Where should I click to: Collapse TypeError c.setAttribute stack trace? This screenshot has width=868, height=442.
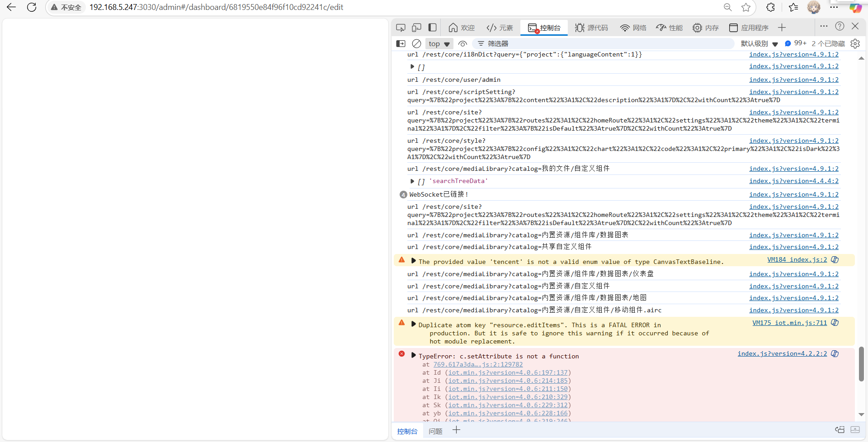point(413,355)
